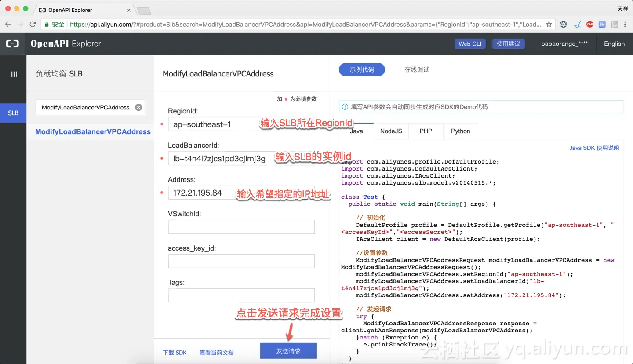
Task: Click the Aliyun logo in the header
Action: click(12, 44)
